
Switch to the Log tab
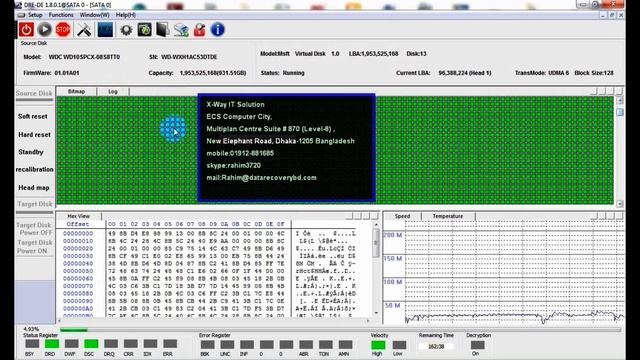click(x=113, y=91)
